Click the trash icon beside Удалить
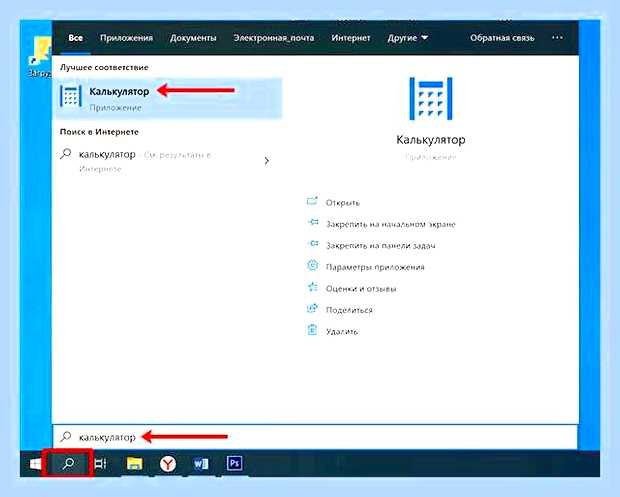 312,329
